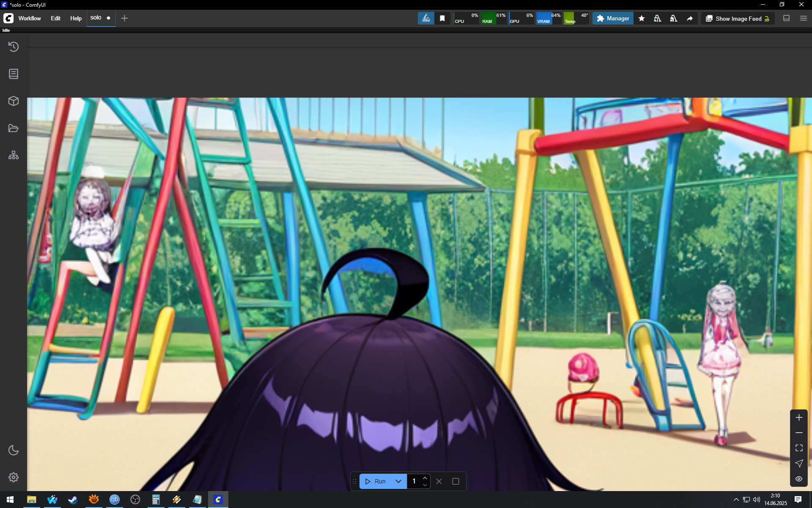Select the solo workflow tab
This screenshot has height=508, width=812.
[x=101, y=18]
